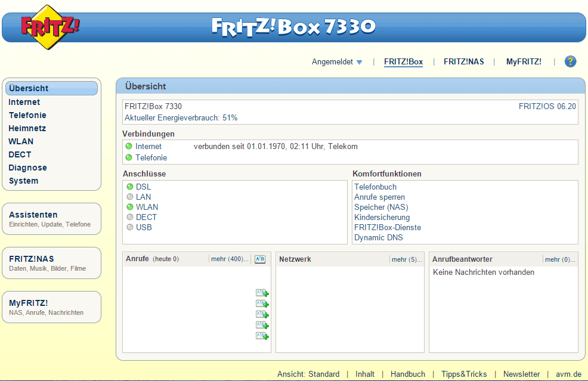
Task: Click the gray LED next to USB
Action: click(130, 227)
